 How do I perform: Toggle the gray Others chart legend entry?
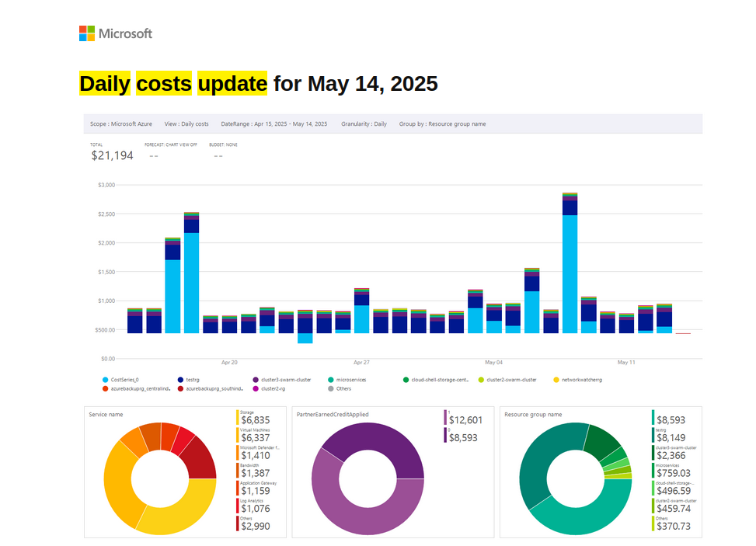(x=340, y=388)
